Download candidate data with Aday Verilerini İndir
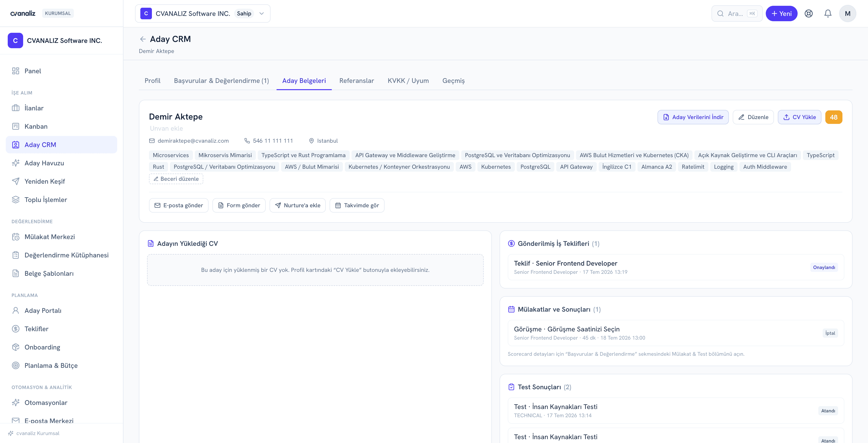868x443 pixels. 693,117
